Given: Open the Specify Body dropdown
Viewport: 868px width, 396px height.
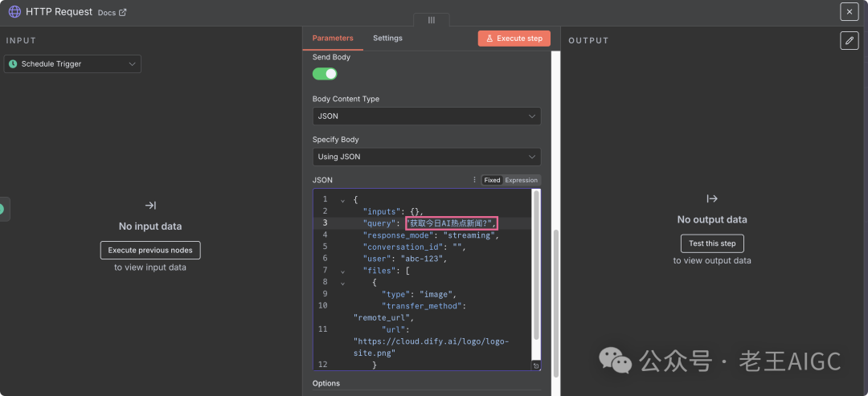Looking at the screenshot, I should tap(427, 157).
